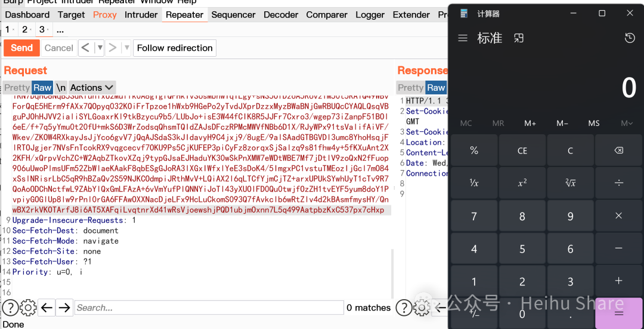Go to next search match arrow
The width and height of the screenshot is (644, 329).
[64, 308]
